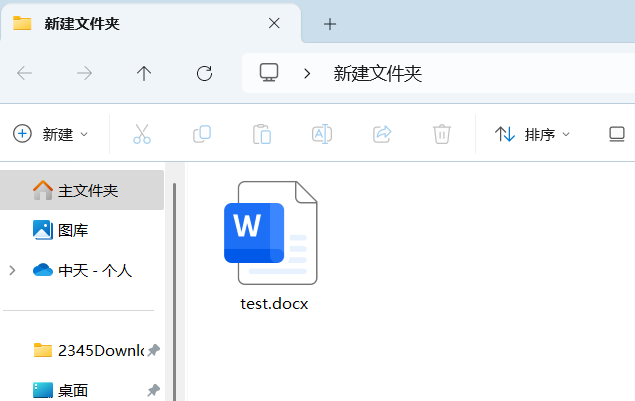Image resolution: width=635 pixels, height=401 pixels.
Task: Click the Paste clipboard icon
Action: click(262, 134)
